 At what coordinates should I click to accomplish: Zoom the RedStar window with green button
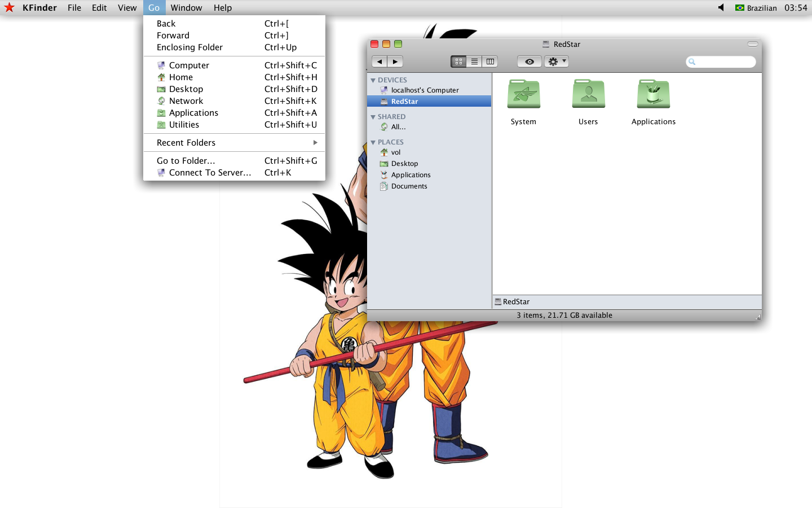398,44
